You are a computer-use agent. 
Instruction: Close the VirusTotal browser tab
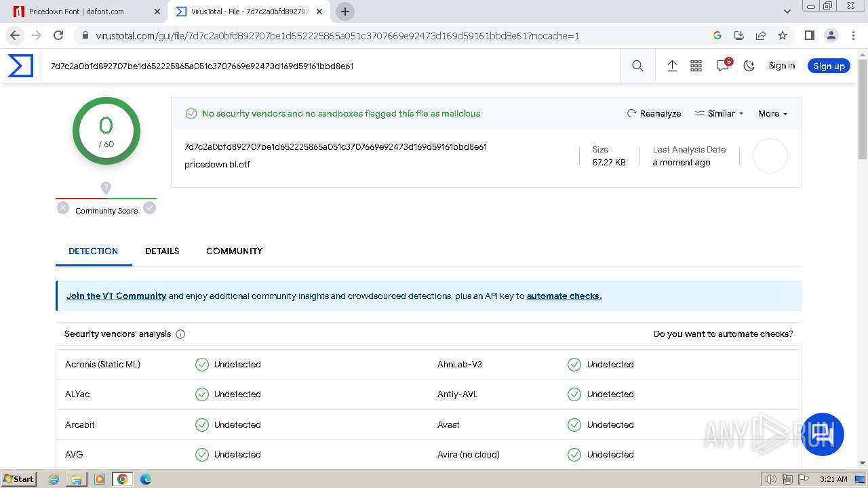point(319,12)
